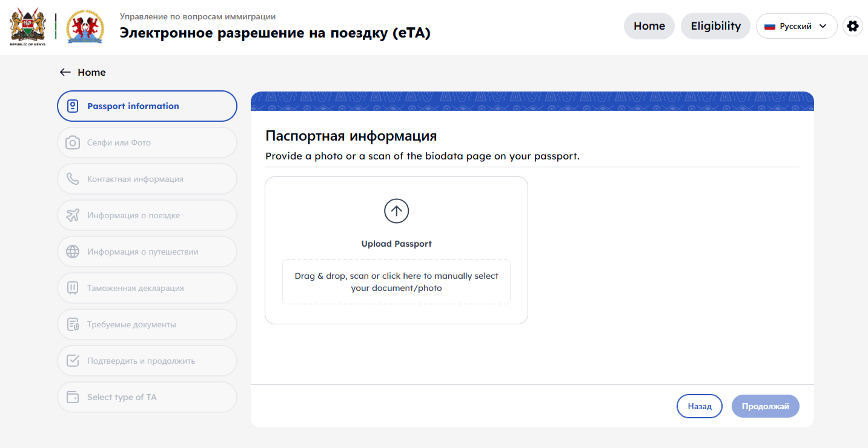This screenshot has height=448, width=868.
Task: Click the Продолжай continue button
Action: (766, 406)
